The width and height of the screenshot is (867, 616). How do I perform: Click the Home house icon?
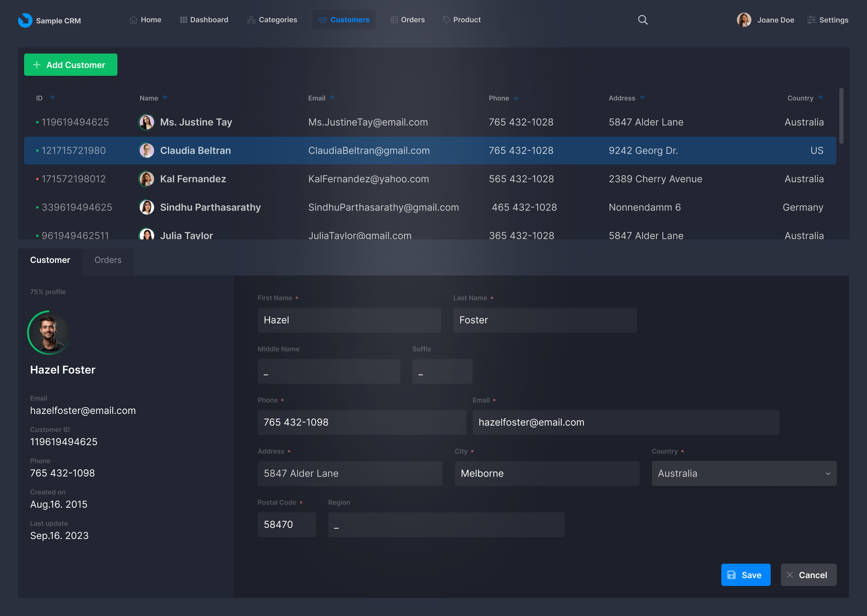click(133, 20)
